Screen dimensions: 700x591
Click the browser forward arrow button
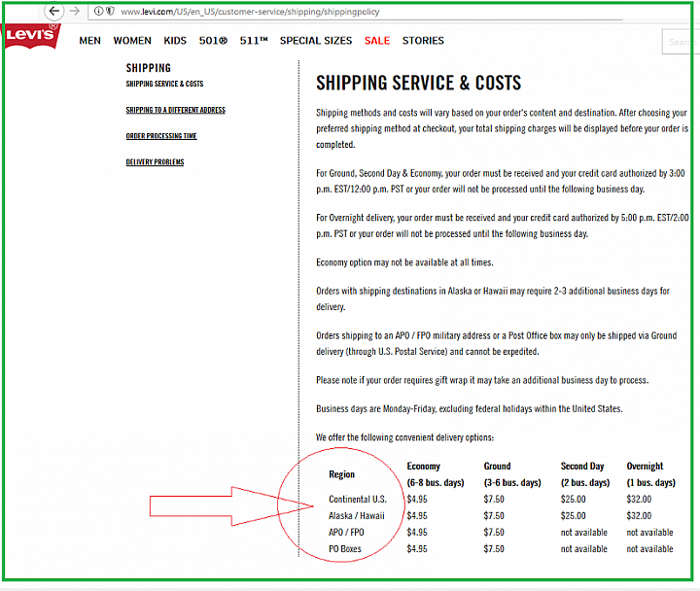pos(75,11)
